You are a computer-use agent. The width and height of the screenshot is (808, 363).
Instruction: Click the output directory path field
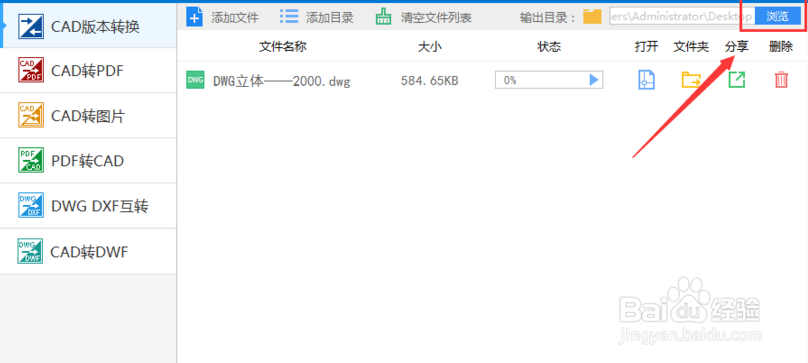(682, 16)
